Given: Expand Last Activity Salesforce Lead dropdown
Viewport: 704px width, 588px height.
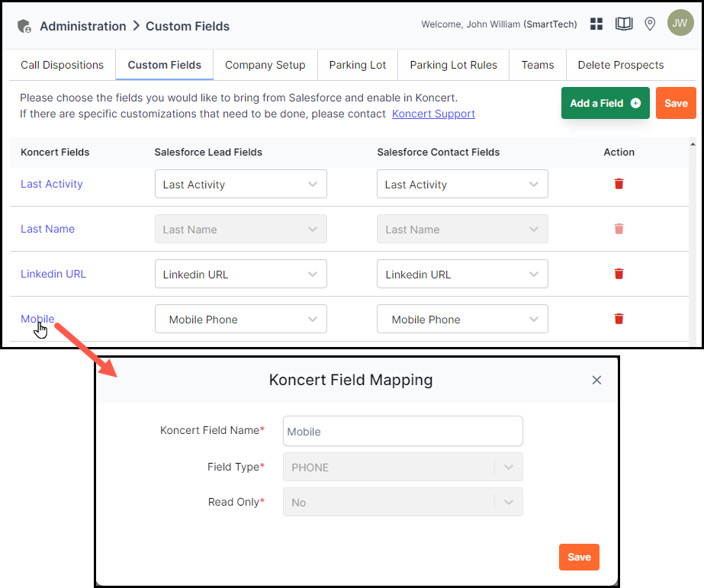Looking at the screenshot, I should (x=241, y=184).
